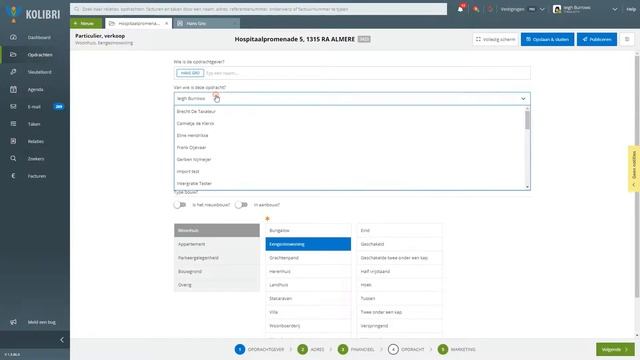The width and height of the screenshot is (640, 360).
Task: Select Bouwgrond property type
Action: click(x=217, y=271)
